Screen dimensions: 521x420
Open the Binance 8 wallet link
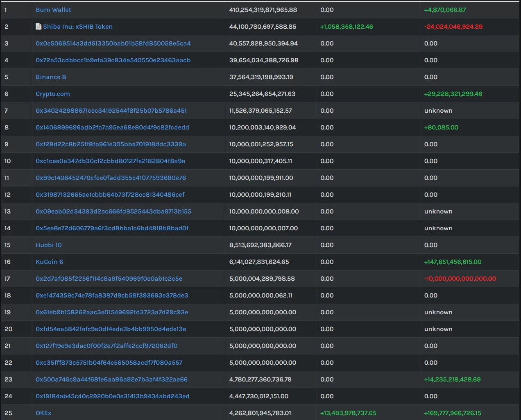coord(51,77)
